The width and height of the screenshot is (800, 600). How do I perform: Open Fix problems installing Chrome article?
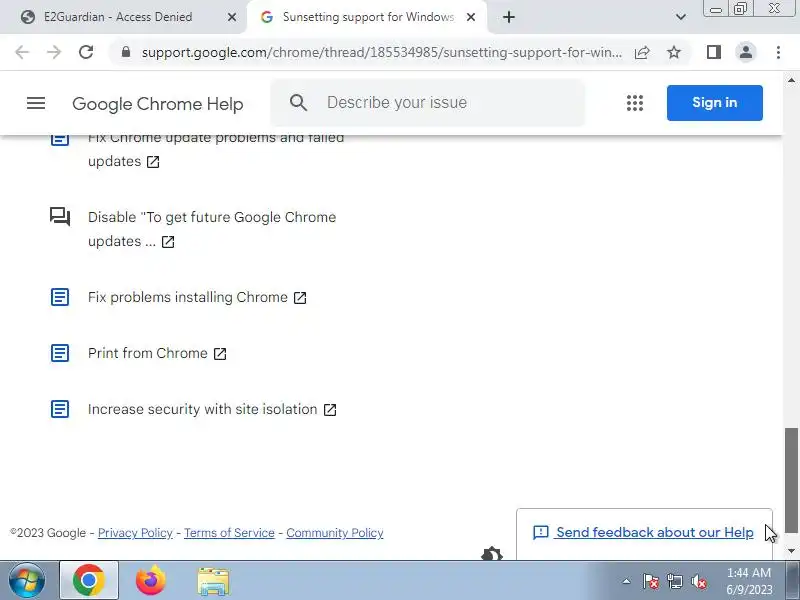pyautogui.click(x=188, y=297)
